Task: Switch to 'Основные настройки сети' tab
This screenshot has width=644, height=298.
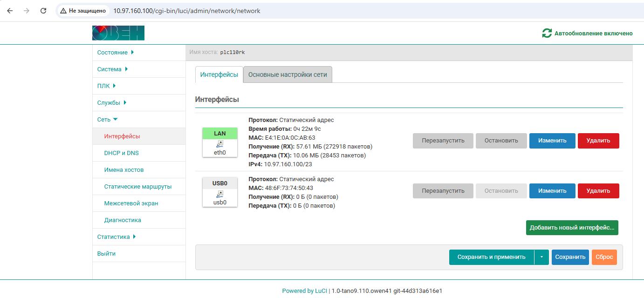Action: tap(288, 74)
